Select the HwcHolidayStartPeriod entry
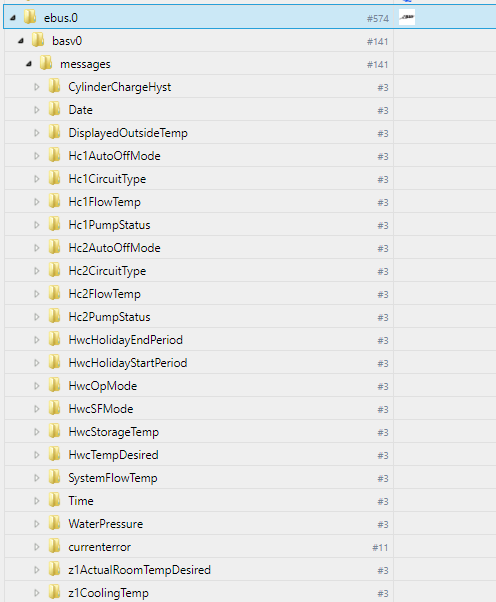 tap(127, 363)
